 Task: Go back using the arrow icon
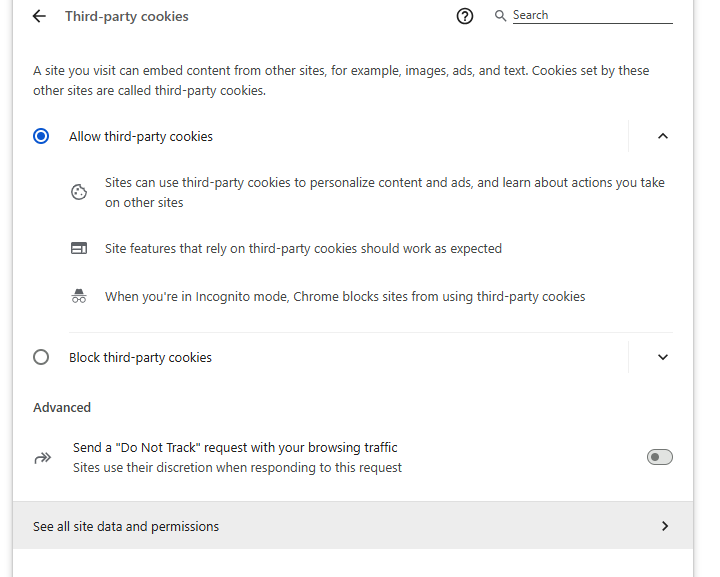pos(39,16)
